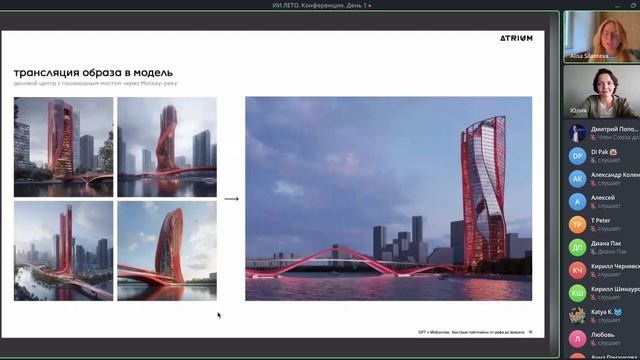Open Дмитрий Попо... participant avatar
The height and width of the screenshot is (360, 640).
[x=577, y=133]
